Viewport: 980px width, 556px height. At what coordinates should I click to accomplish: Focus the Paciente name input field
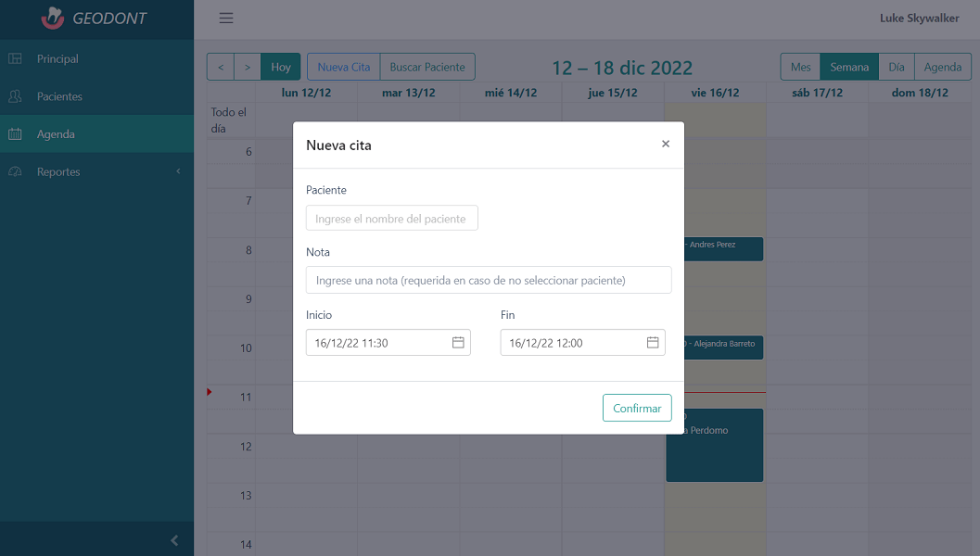(x=392, y=219)
